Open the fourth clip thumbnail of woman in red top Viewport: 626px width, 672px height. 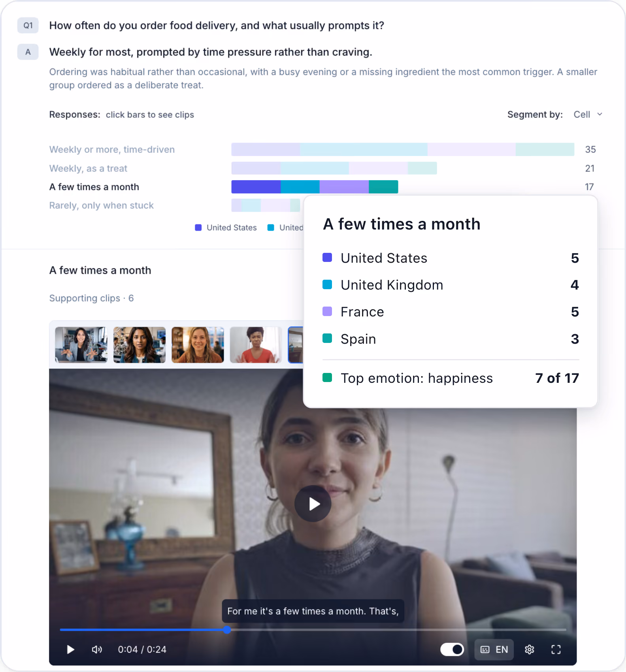pyautogui.click(x=256, y=345)
